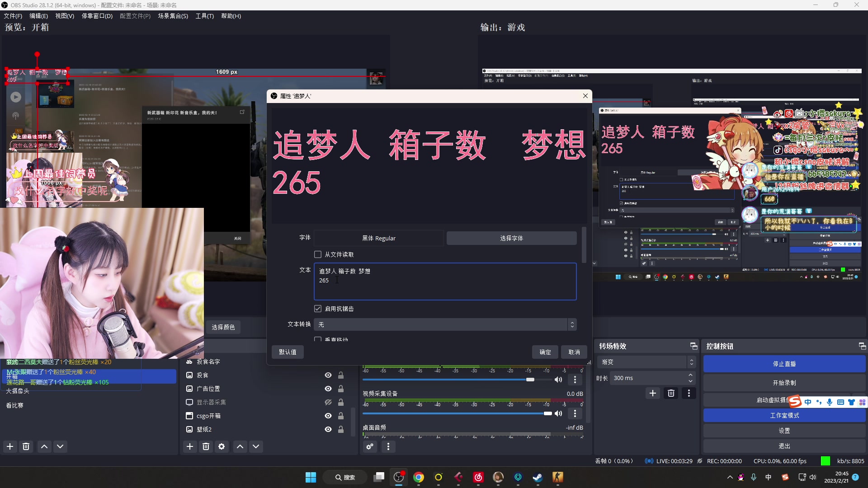This screenshot has height=488, width=868.
Task: Undock the 转场特效 panel
Action: point(693,346)
